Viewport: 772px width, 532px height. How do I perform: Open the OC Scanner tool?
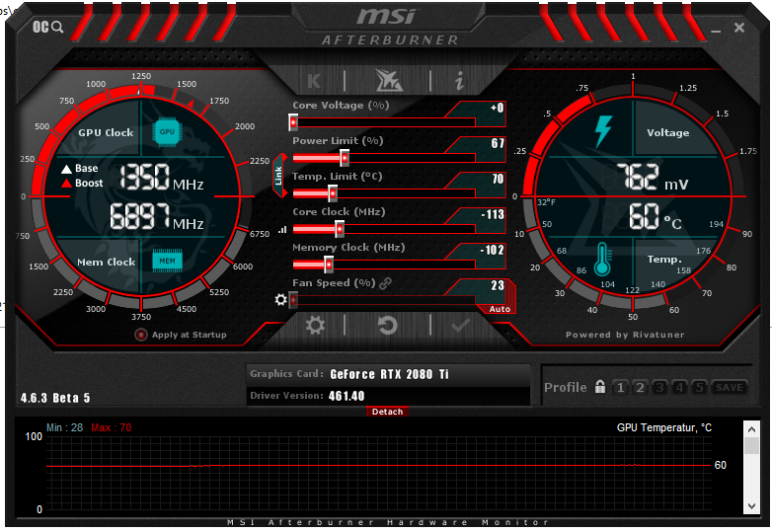47,27
